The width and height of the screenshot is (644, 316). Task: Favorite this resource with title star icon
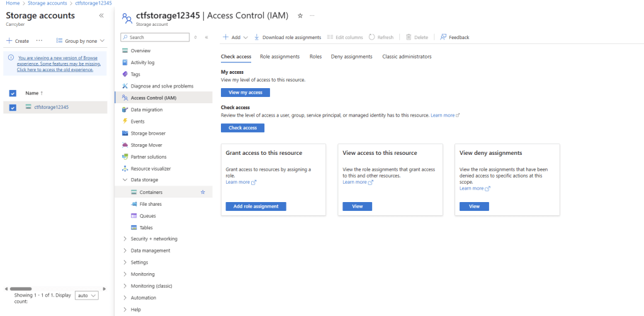click(300, 15)
